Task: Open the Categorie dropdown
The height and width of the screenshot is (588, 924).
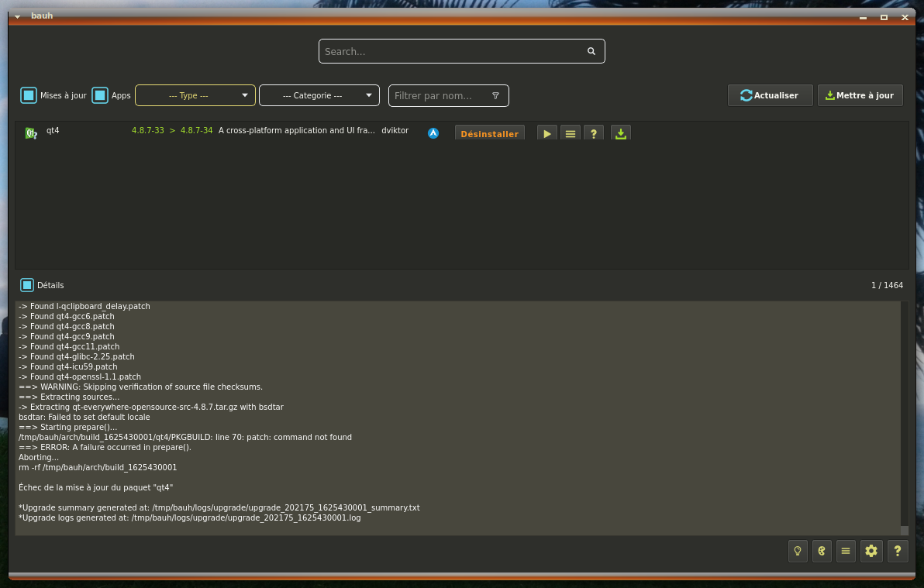Action: pos(319,95)
